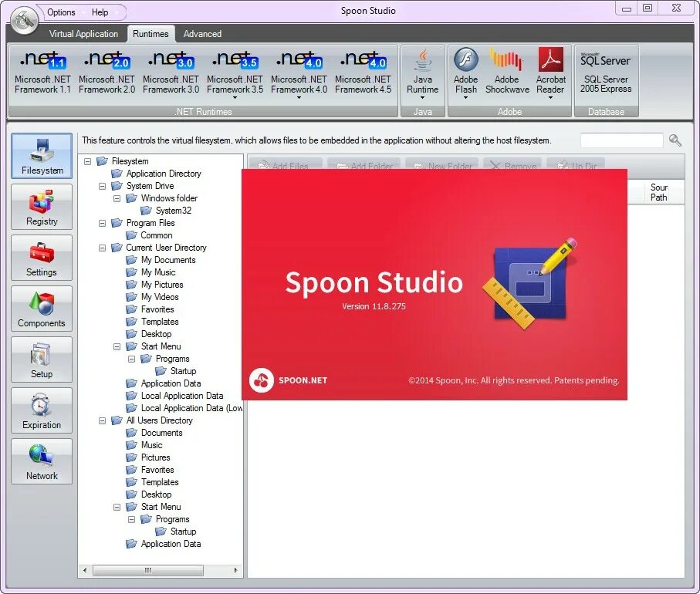Screen dimensions: 700x594
Task: Open the Adobe Flash dropdown arrow
Action: coord(465,98)
